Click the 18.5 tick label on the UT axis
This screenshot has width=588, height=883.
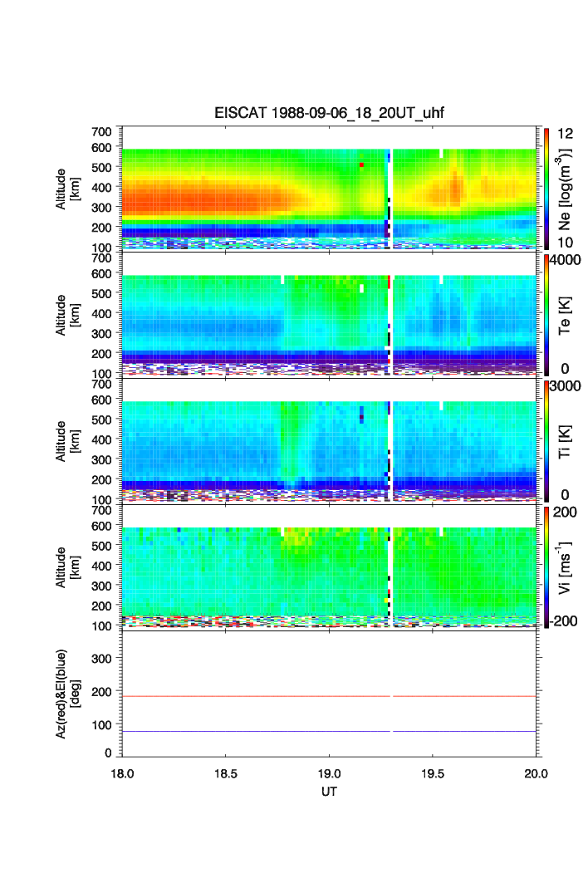(226, 773)
